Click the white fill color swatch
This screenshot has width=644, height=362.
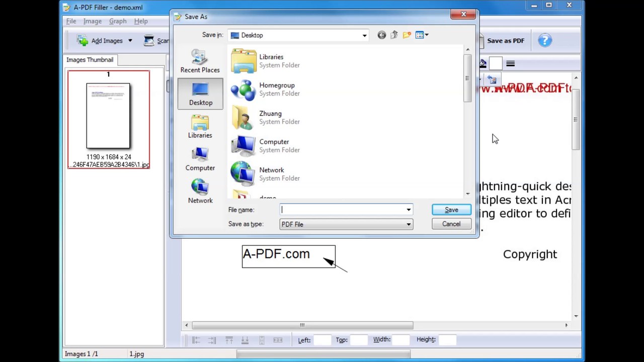click(496, 63)
